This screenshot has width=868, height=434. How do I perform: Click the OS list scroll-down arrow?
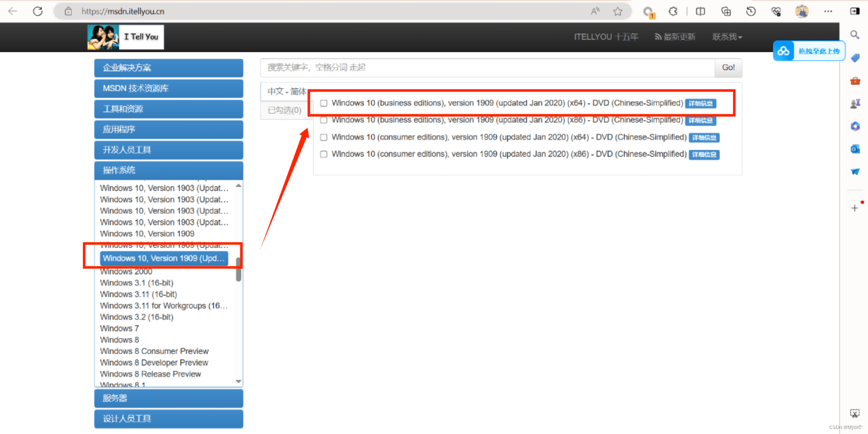click(238, 382)
